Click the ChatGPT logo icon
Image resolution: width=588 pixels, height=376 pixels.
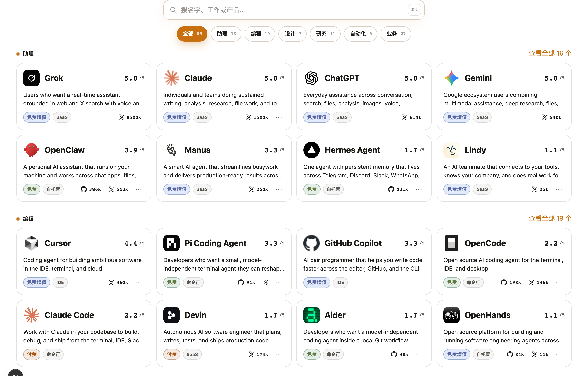click(311, 78)
